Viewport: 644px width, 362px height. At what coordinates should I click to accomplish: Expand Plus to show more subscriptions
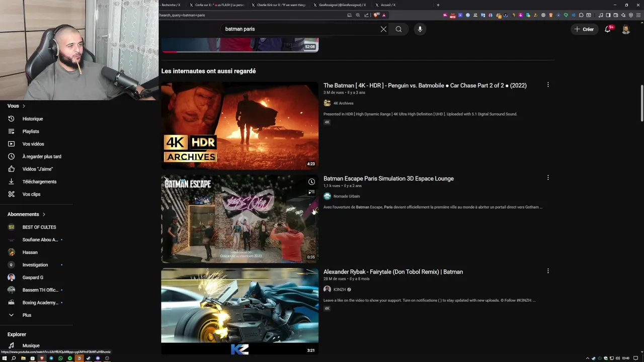(27, 315)
